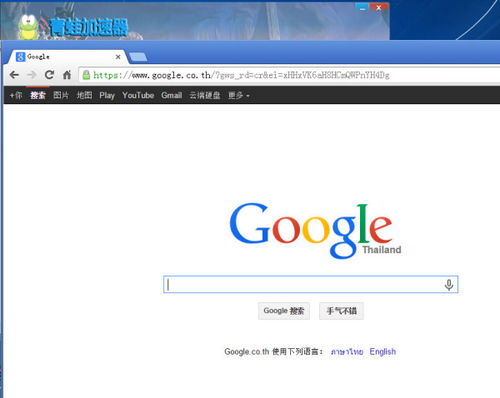Click the Google 搜索 button
Screen dimensions: 500x398
click(284, 311)
